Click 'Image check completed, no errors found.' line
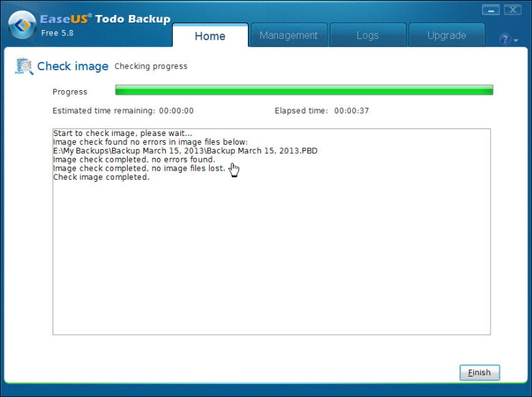532x397 pixels. pyautogui.click(x=135, y=160)
